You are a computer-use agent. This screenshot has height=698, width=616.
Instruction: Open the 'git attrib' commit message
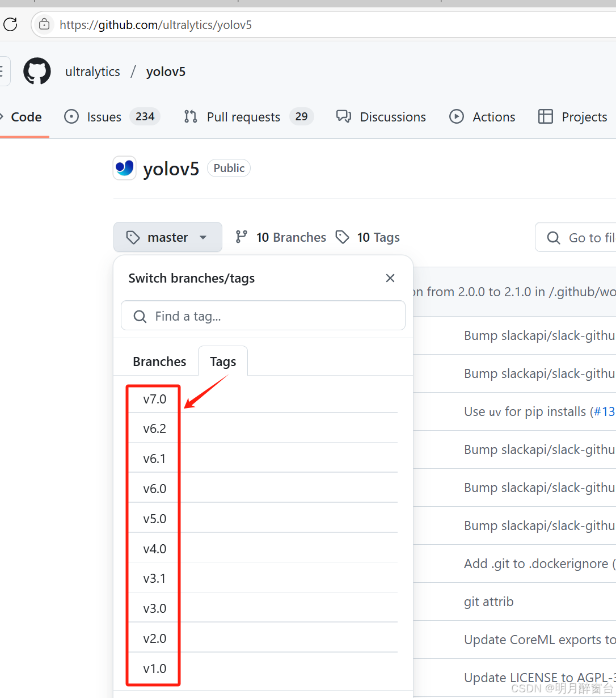(488, 602)
